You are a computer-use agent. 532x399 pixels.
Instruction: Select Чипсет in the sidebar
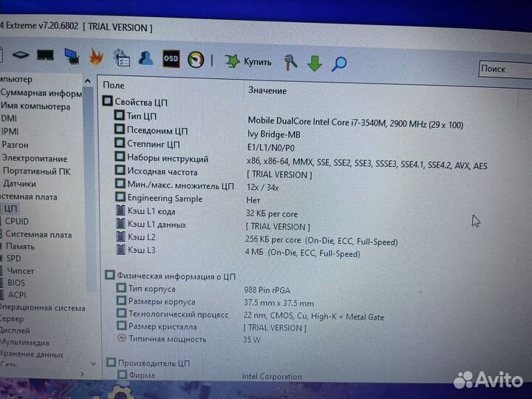[21, 270]
